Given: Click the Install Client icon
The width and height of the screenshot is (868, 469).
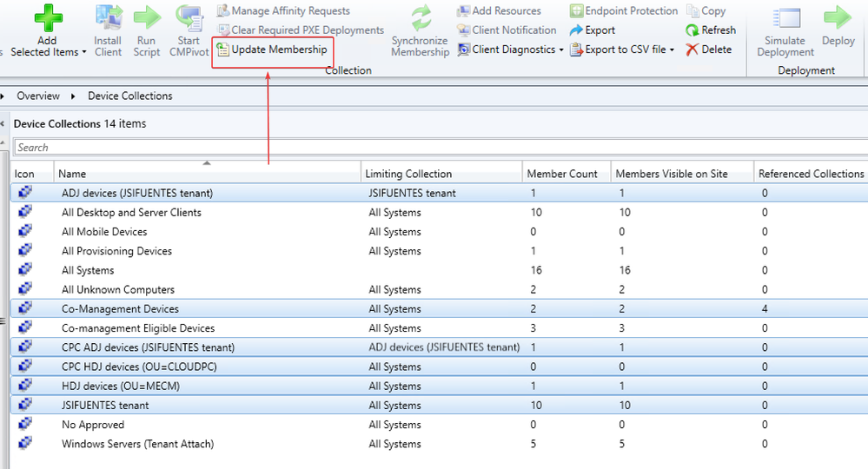Looking at the screenshot, I should point(109,17).
